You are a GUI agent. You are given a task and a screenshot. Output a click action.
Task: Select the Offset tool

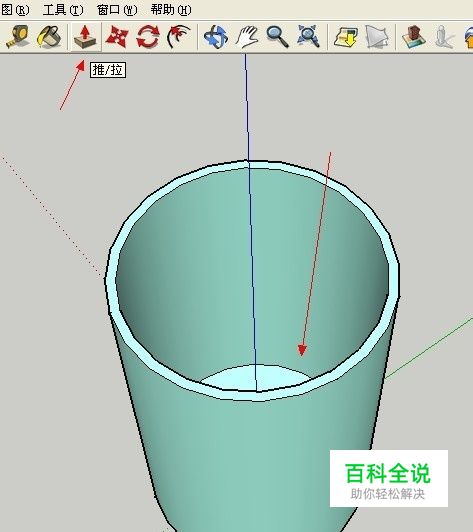click(x=178, y=36)
